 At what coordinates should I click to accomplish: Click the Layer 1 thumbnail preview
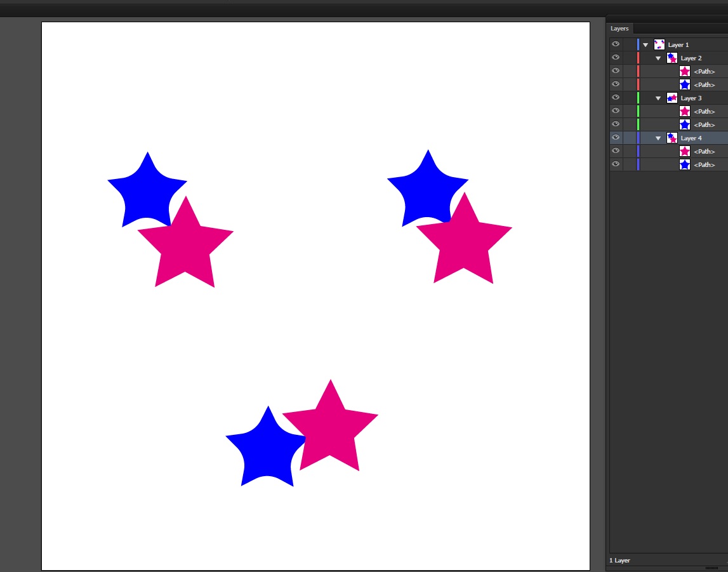(659, 44)
